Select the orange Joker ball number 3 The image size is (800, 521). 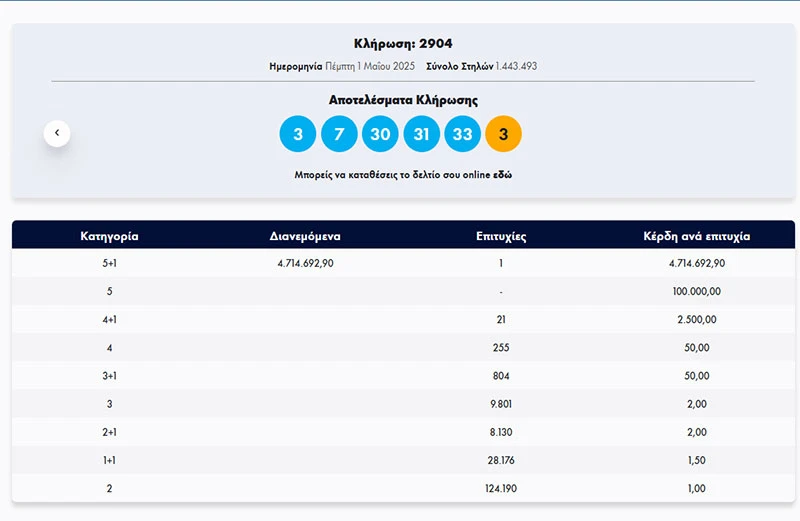point(503,133)
